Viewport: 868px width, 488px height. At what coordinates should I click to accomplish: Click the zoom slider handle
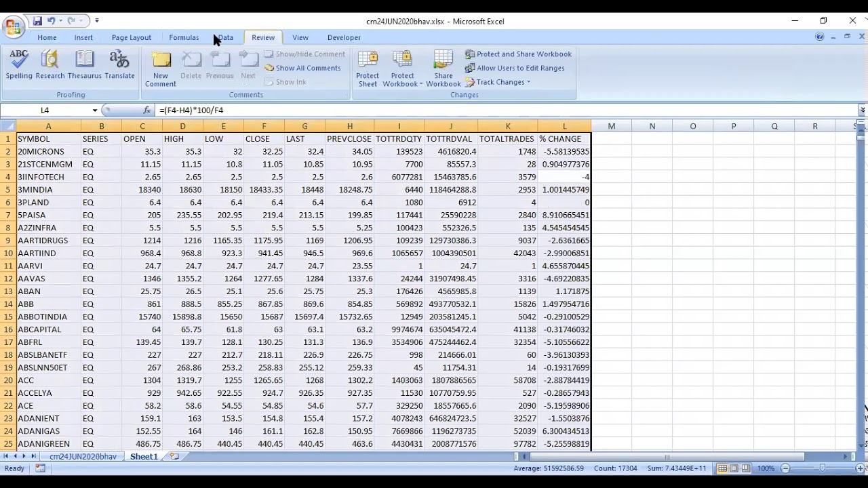coord(822,468)
